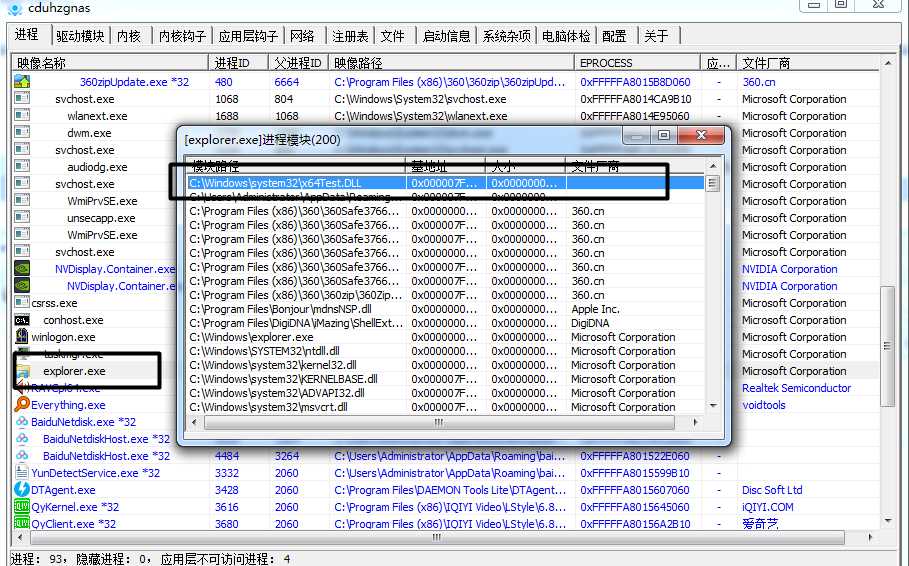Select explorer.exe in the process list
The image size is (909, 566).
point(74,371)
